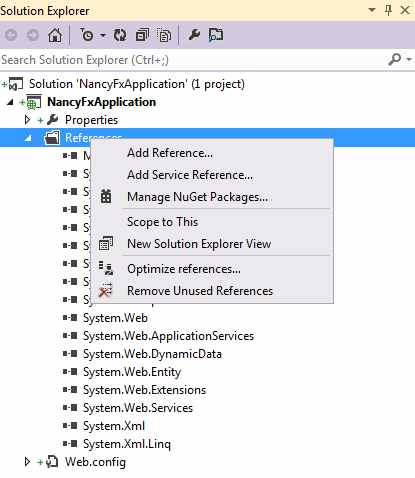This screenshot has width=415, height=478.
Task: Click the Collapse All toolbar icon
Action: 142,35
